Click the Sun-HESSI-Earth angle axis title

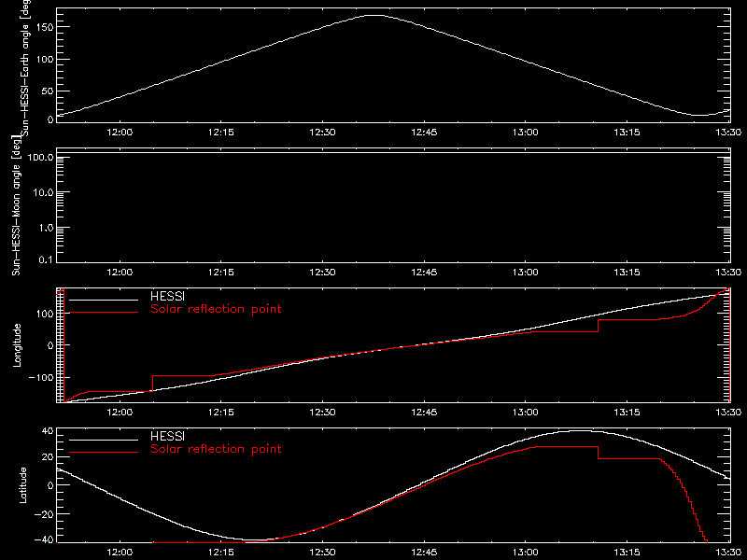(x=25, y=68)
